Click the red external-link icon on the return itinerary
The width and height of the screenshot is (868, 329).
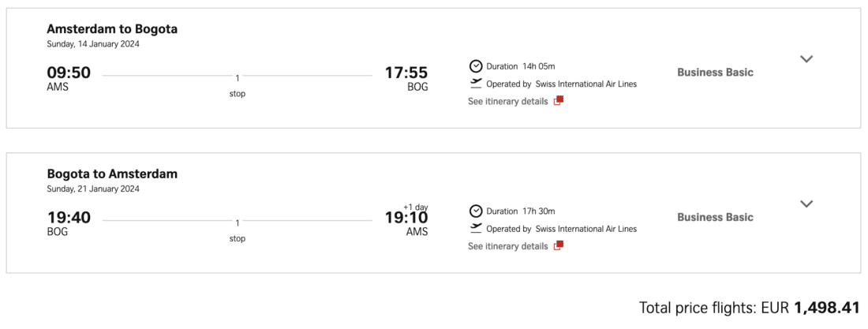click(558, 245)
